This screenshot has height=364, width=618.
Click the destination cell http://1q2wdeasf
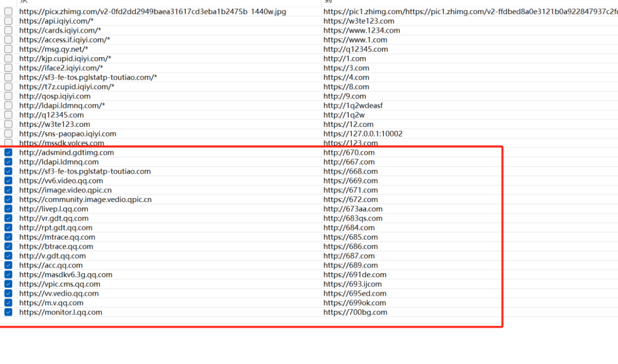click(353, 106)
